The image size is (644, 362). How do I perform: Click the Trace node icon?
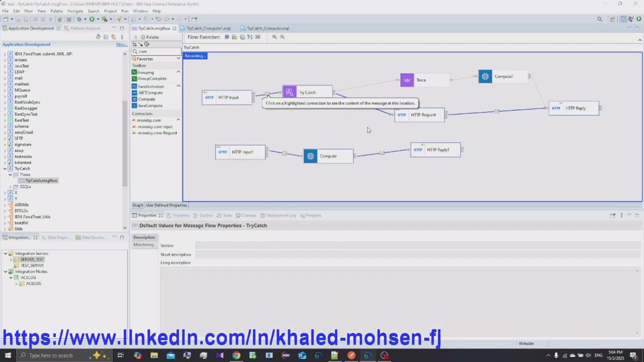407,80
